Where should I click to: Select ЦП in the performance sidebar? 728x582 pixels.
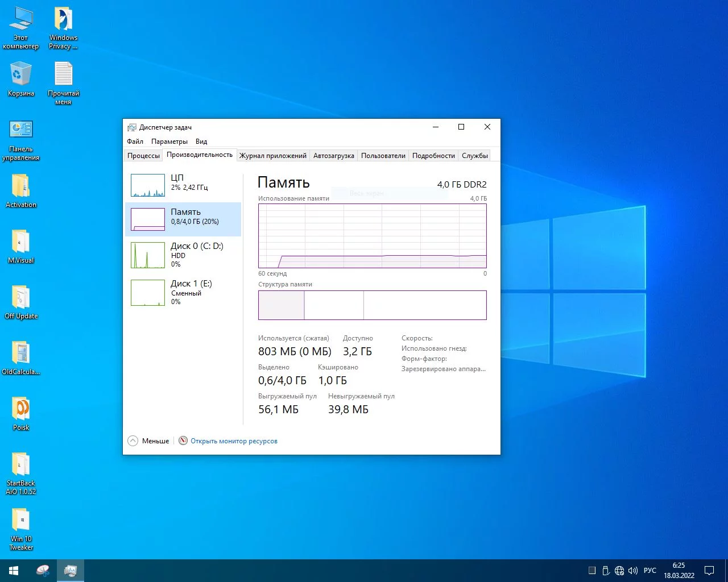point(183,185)
